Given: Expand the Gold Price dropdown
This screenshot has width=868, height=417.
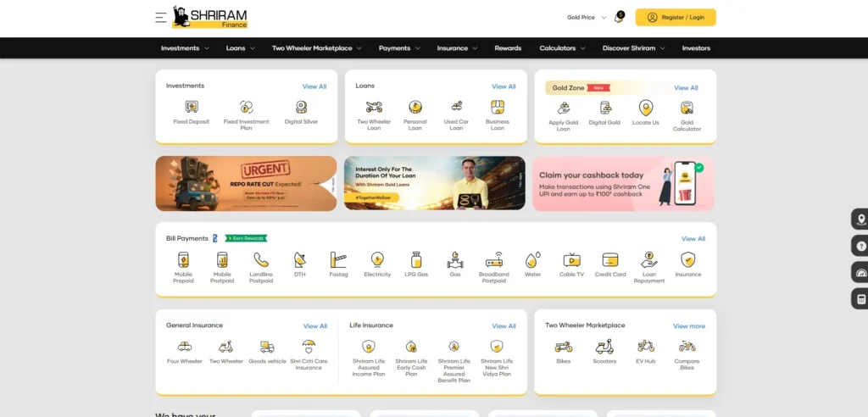Looking at the screenshot, I should click(587, 18).
